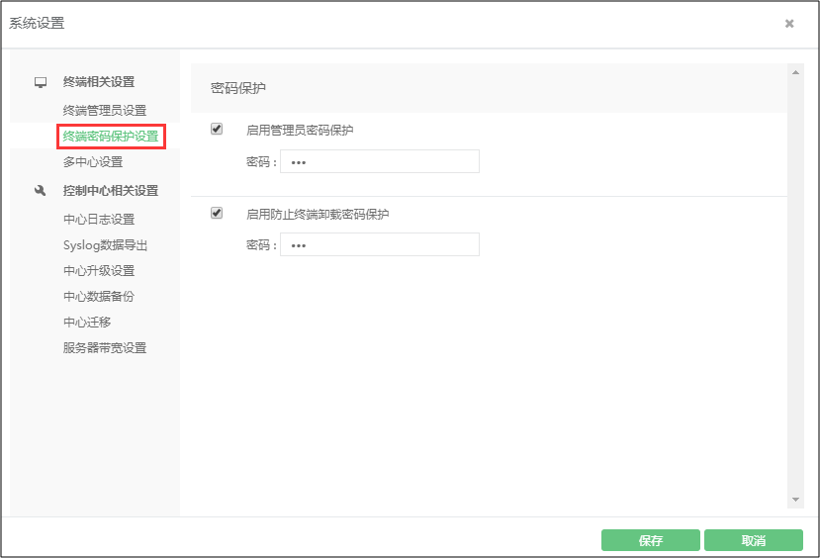
Task: Click the vertical scrollbar track
Action: point(795,286)
